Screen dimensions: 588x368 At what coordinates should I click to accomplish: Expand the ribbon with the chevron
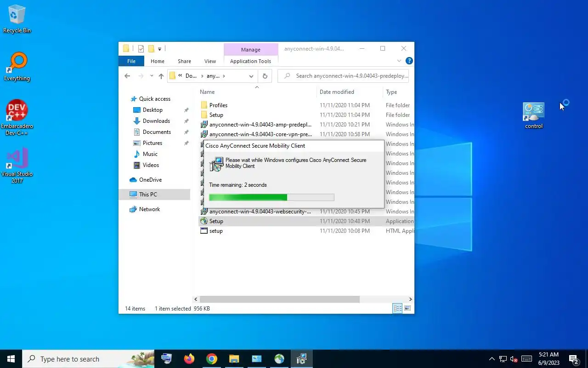point(399,61)
